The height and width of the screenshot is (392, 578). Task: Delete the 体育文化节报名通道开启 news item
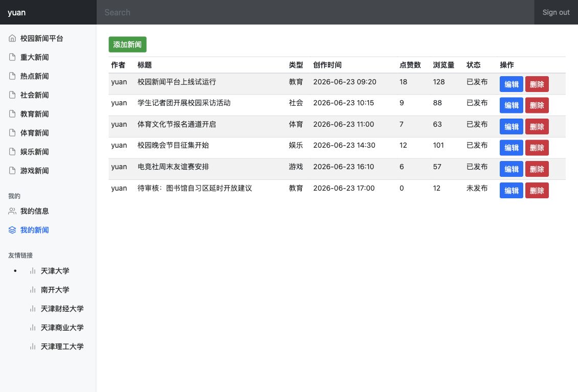point(537,126)
